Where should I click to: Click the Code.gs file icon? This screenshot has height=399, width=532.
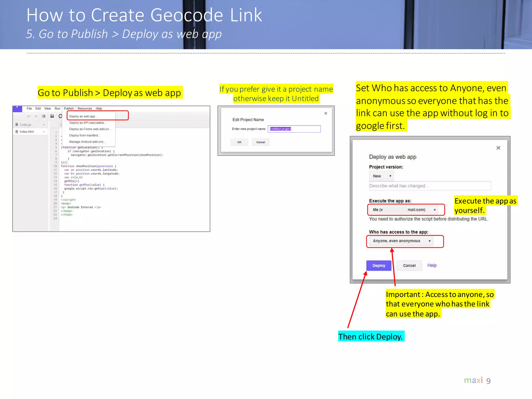coord(17,125)
